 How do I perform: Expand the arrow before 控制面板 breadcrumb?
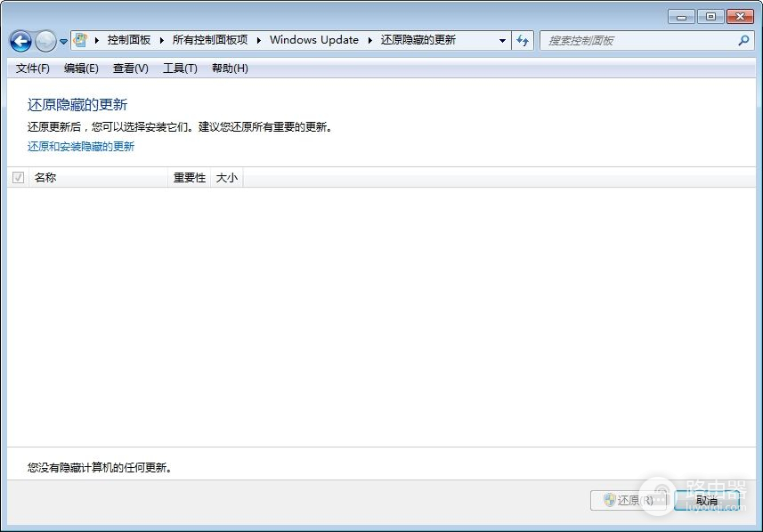pos(97,40)
